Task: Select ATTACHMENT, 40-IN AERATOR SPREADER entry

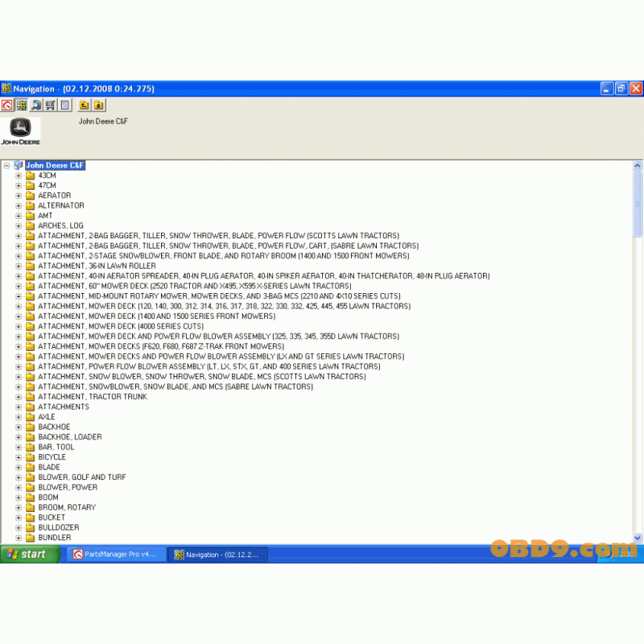Action: (264, 276)
